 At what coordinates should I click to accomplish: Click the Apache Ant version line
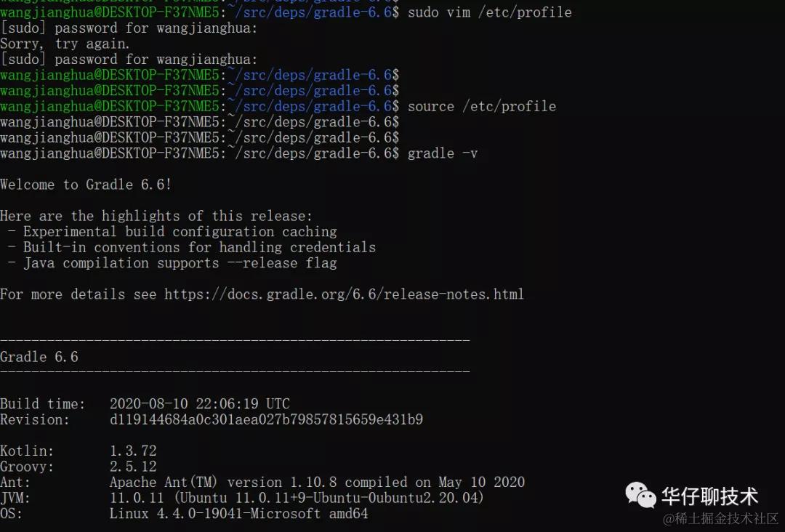tap(318, 483)
